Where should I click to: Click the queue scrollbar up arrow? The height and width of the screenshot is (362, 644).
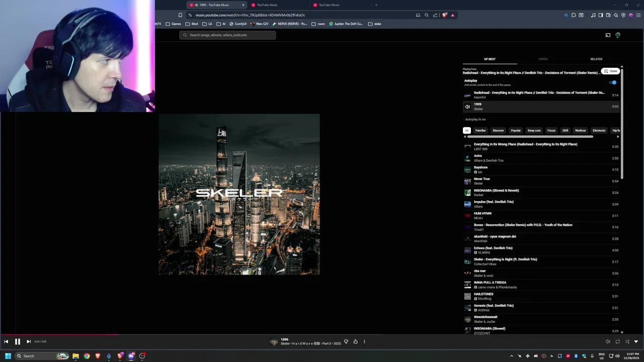622,66
